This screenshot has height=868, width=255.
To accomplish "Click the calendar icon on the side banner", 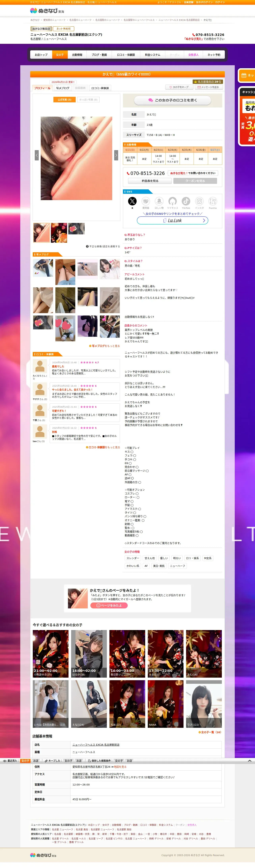I will pyautogui.click(x=243, y=76).
